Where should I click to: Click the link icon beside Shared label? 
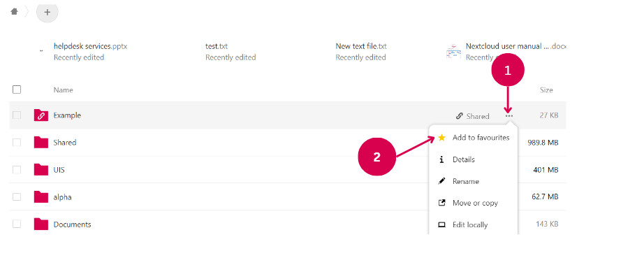pyautogui.click(x=460, y=116)
